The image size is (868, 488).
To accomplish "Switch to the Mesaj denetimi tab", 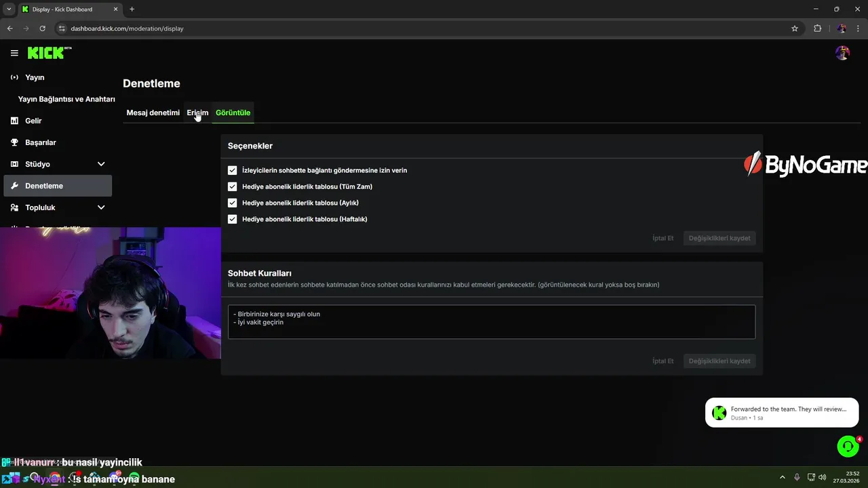I will pos(153,113).
